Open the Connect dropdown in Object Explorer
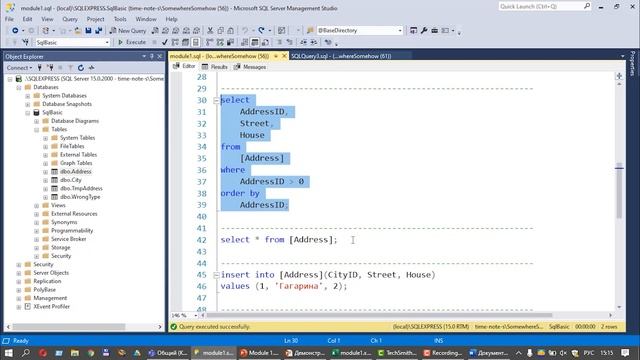 click(x=20, y=68)
